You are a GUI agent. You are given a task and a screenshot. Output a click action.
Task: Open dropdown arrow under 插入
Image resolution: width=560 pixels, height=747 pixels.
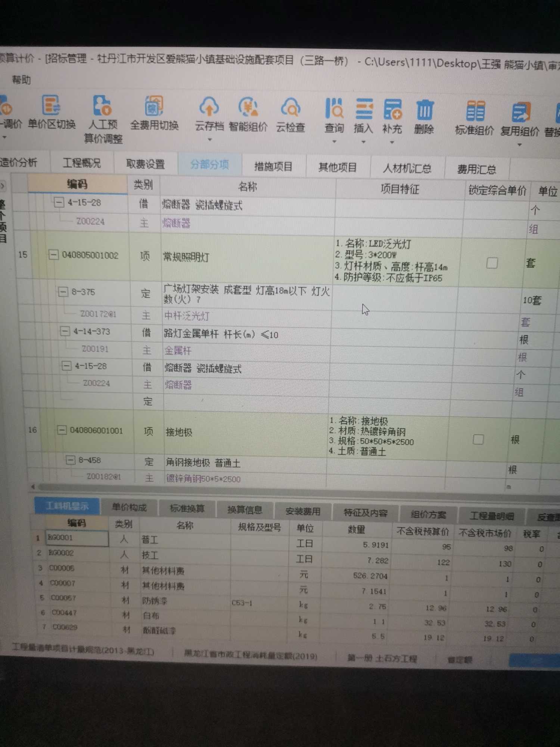364,142
